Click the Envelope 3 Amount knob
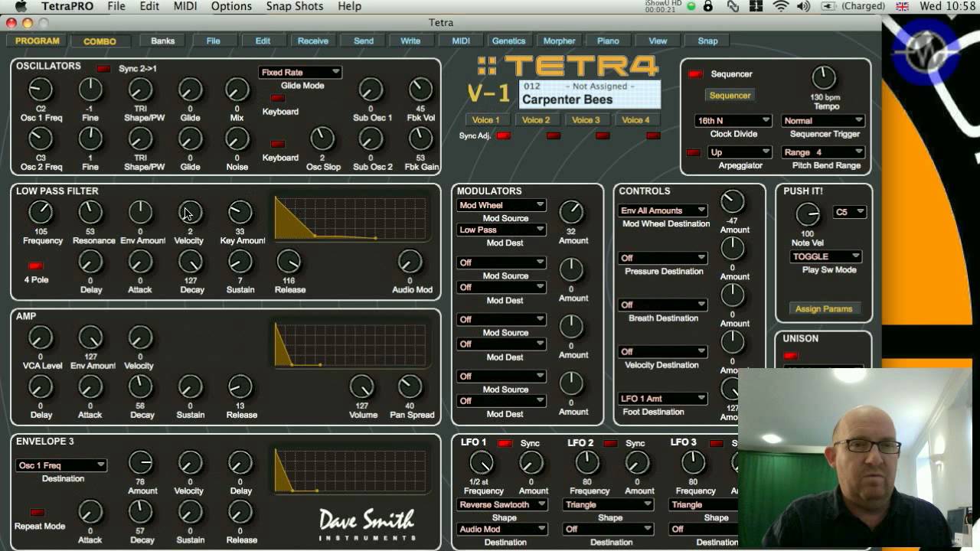 [140, 462]
